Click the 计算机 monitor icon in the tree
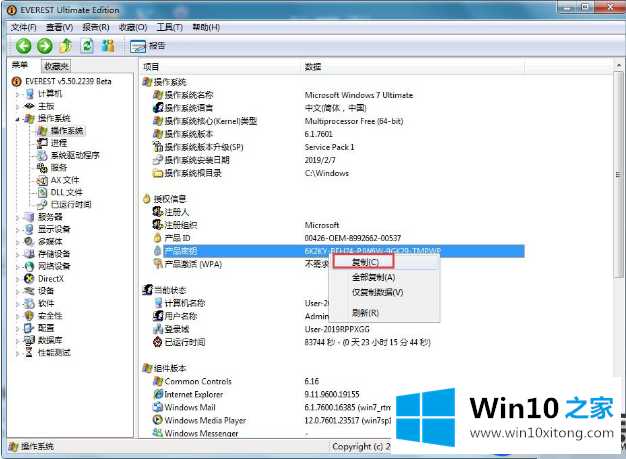The image size is (626, 459). [30, 94]
